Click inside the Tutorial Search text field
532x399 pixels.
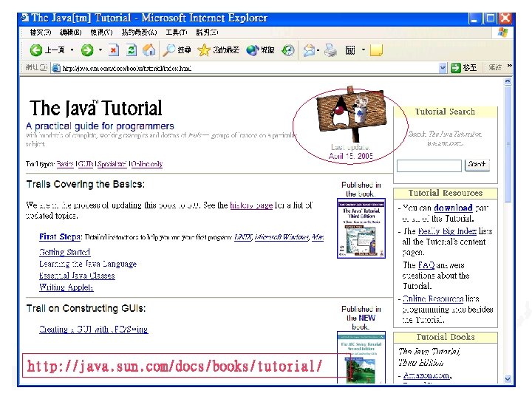click(x=429, y=166)
